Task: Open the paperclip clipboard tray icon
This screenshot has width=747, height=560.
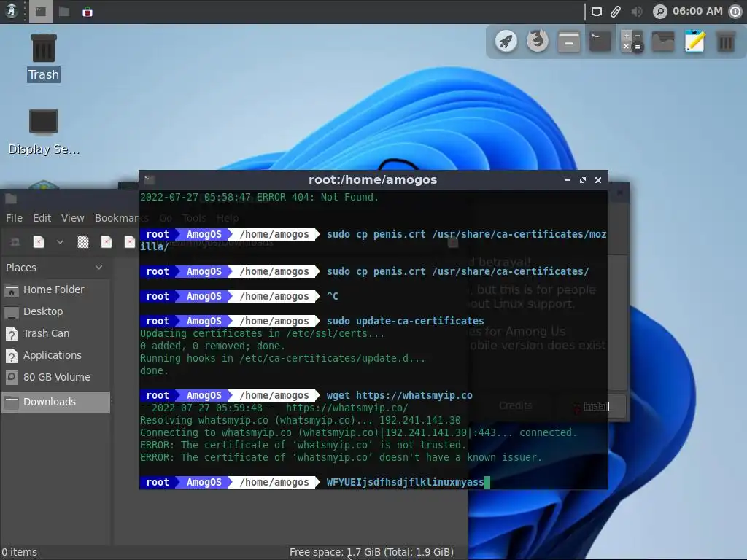Action: tap(616, 12)
